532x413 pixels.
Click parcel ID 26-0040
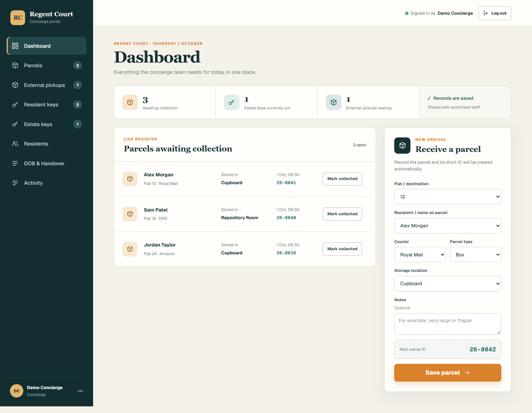click(x=286, y=218)
